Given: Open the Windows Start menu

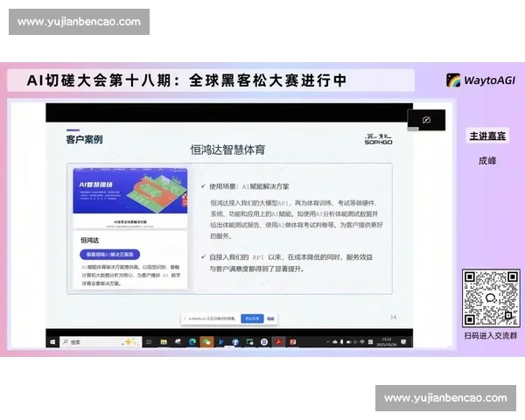Looking at the screenshot, I should point(52,342).
